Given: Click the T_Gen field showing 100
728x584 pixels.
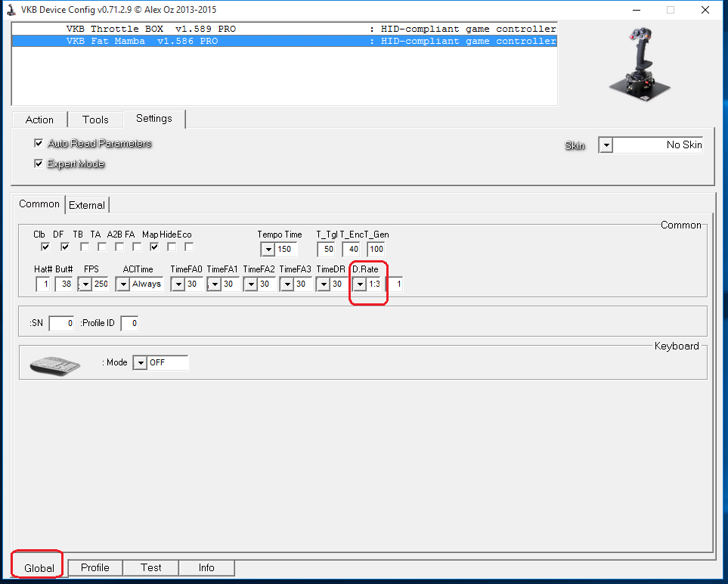Looking at the screenshot, I should pyautogui.click(x=376, y=249).
